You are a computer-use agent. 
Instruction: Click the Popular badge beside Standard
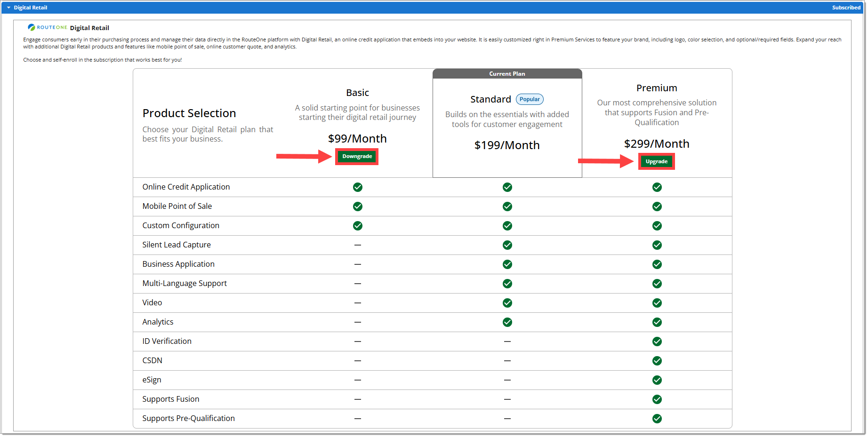(530, 99)
